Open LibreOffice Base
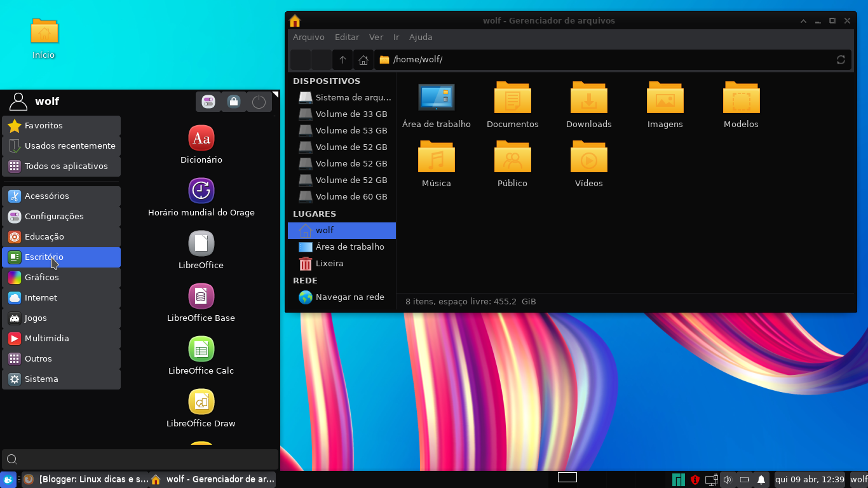 coord(201,301)
